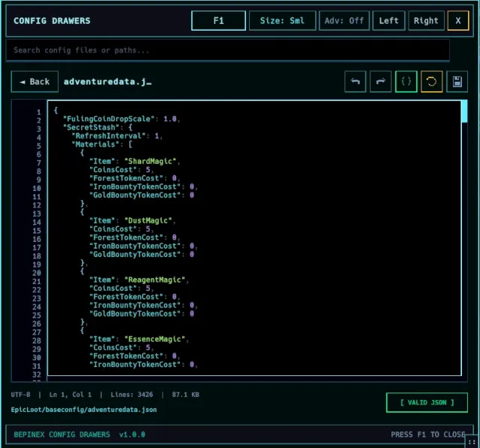This screenshot has height=448, width=480.
Task: Click the 87.1 KB file size text
Action: [x=185, y=395]
